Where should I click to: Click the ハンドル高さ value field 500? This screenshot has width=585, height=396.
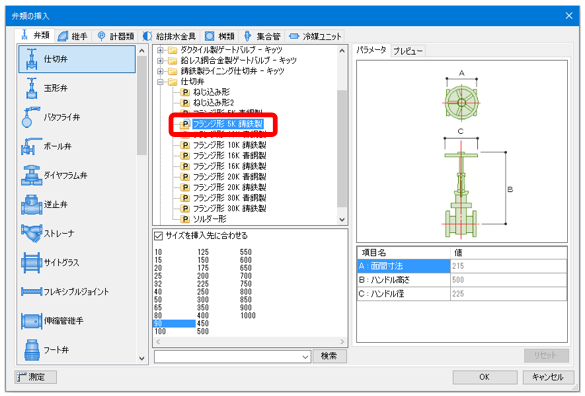[509, 280]
